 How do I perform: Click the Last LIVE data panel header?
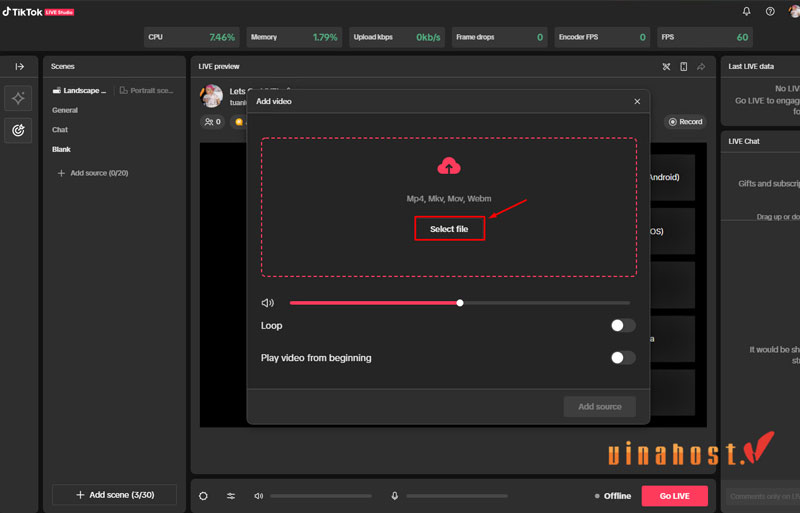point(751,66)
